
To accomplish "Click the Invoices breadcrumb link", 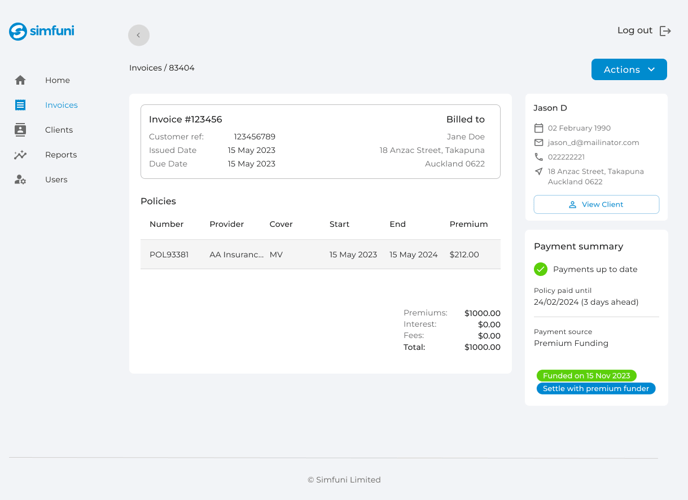I will [x=145, y=68].
